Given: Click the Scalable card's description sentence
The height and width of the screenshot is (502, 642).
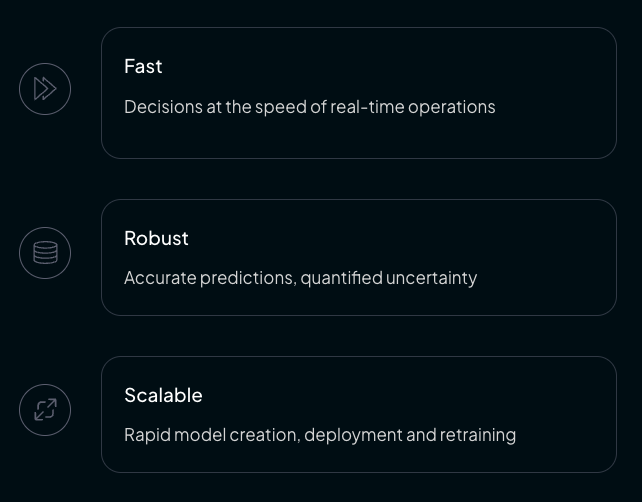Looking at the screenshot, I should click(x=320, y=435).
